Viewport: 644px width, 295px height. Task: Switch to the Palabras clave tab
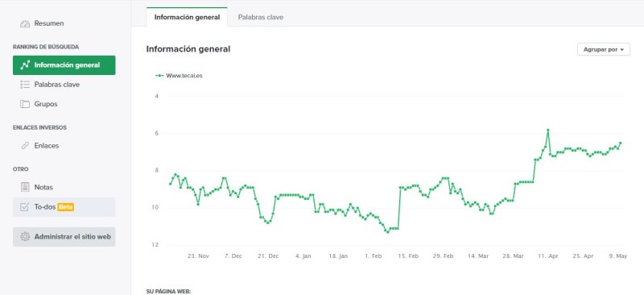(x=260, y=17)
